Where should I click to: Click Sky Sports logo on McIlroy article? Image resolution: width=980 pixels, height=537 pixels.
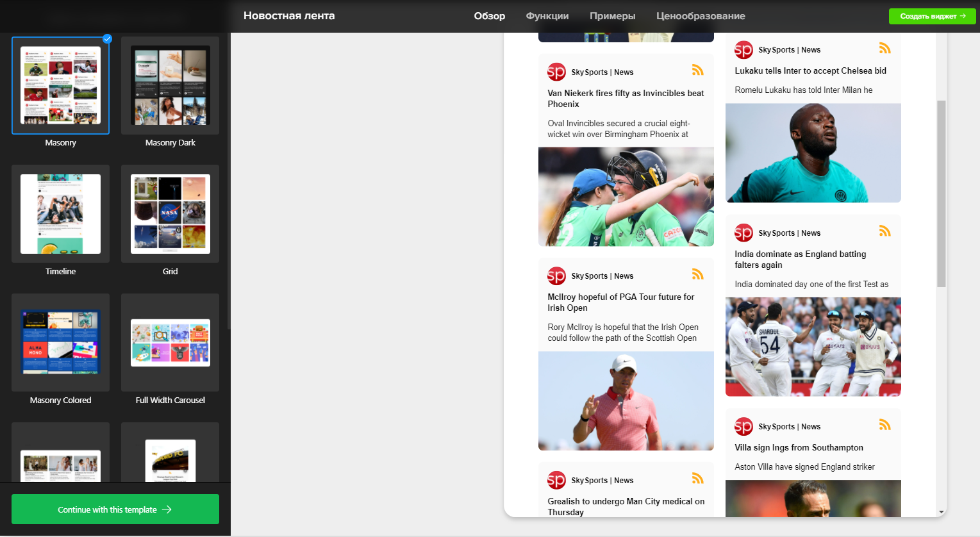tap(556, 276)
